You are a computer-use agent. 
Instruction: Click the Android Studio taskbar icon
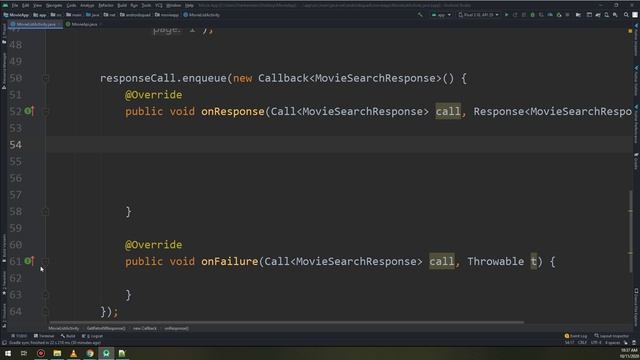106,353
